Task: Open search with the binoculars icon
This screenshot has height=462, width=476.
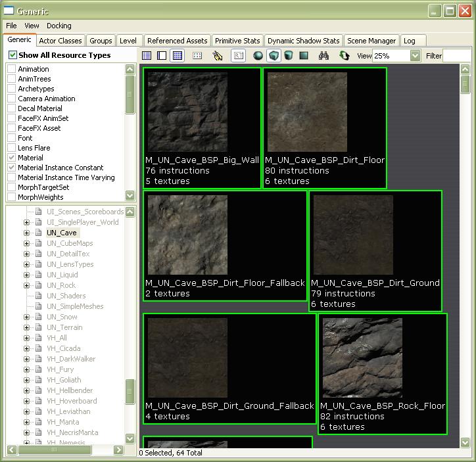Action: pyautogui.click(x=323, y=56)
